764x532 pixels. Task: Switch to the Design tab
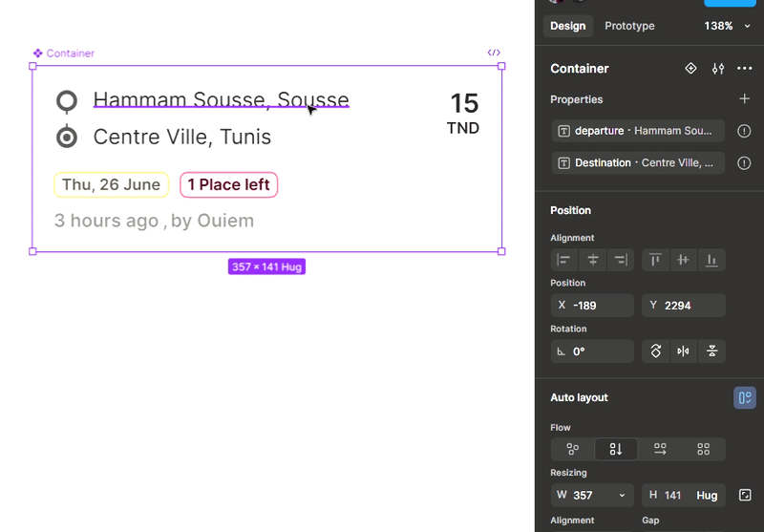567,26
